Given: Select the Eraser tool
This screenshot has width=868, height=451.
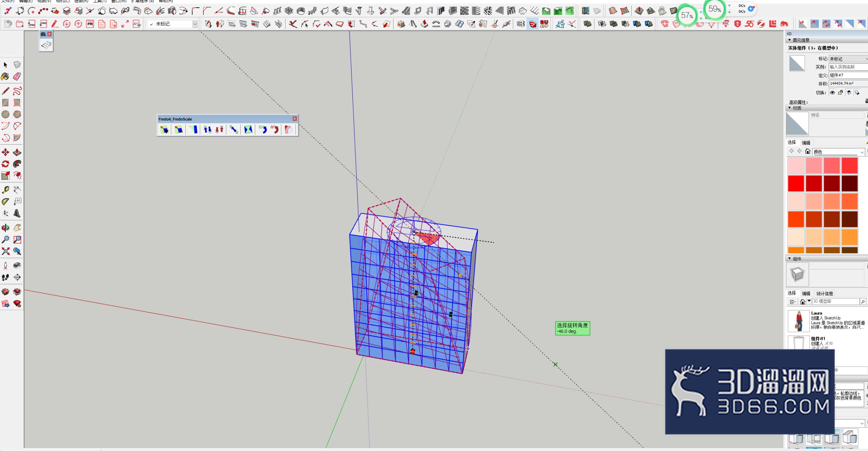Looking at the screenshot, I should pyautogui.click(x=17, y=77).
